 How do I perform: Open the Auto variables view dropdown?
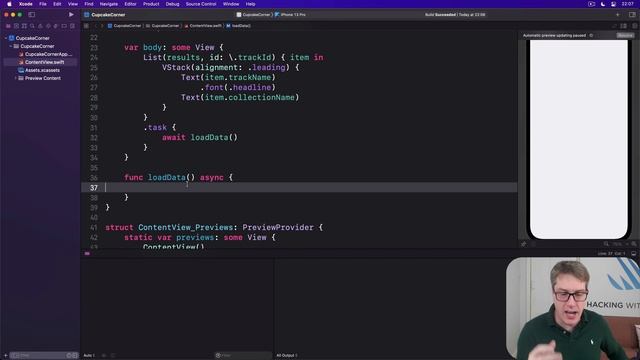[89, 356]
